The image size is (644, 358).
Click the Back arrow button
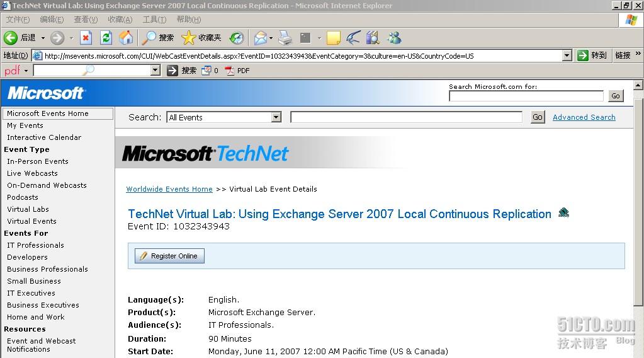pos(11,38)
